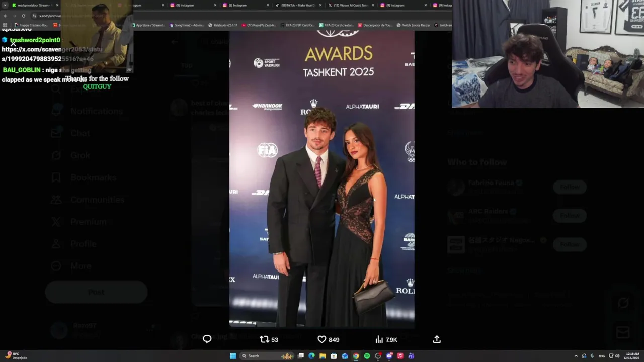
Task: Switch to the TikTok Make Your Day tab
Action: coord(298,5)
